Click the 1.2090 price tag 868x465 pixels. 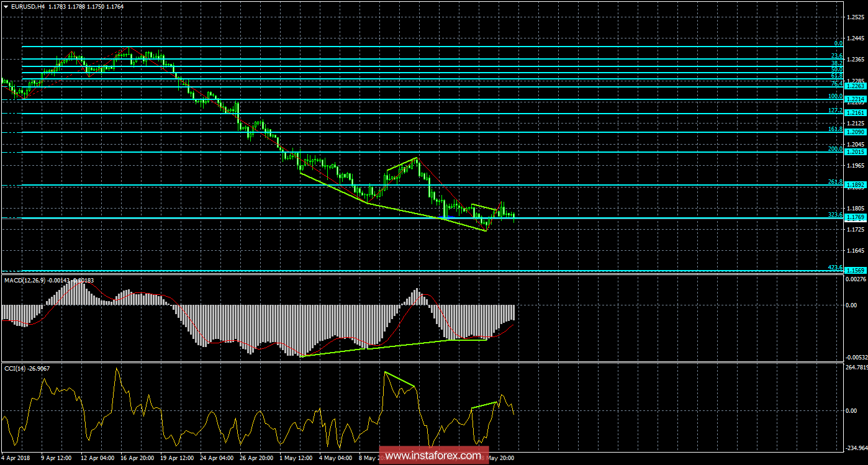click(x=855, y=132)
